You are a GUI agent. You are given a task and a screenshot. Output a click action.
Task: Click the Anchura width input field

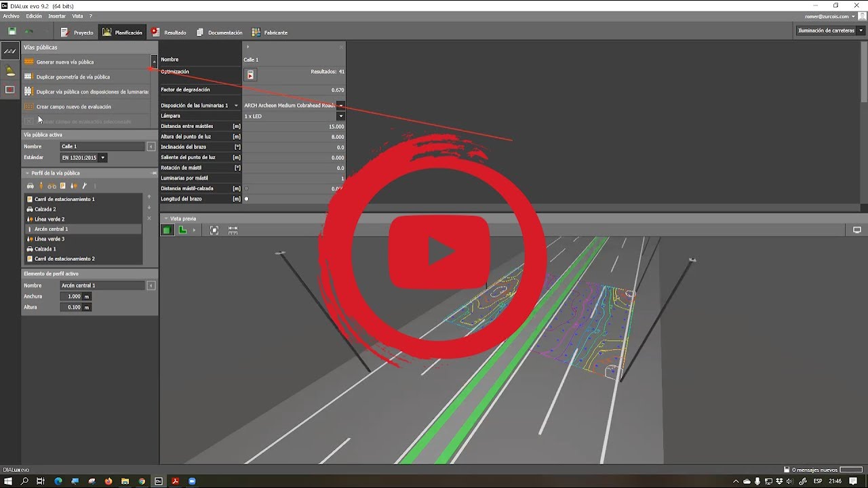[x=71, y=297]
